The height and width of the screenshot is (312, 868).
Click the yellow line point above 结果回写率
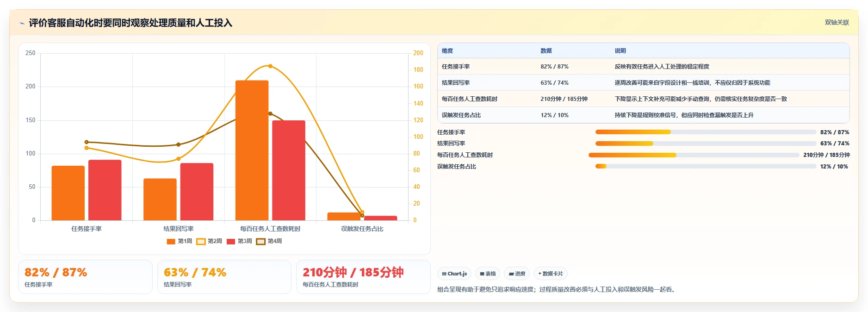coord(179,159)
